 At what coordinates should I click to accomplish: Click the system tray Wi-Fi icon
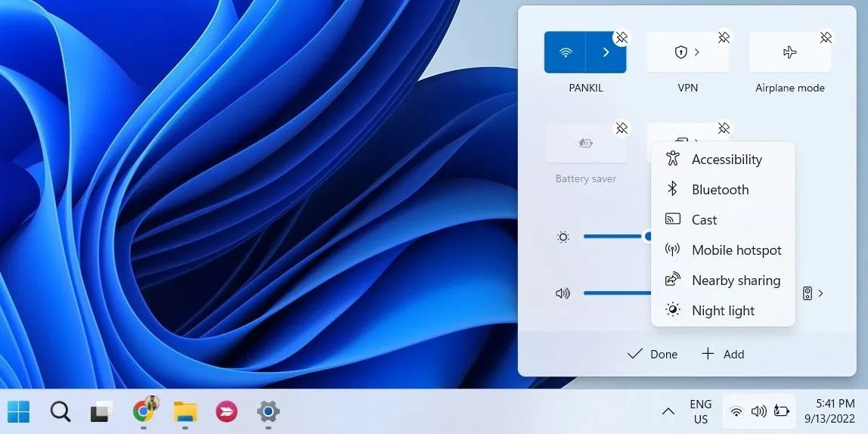(x=736, y=411)
